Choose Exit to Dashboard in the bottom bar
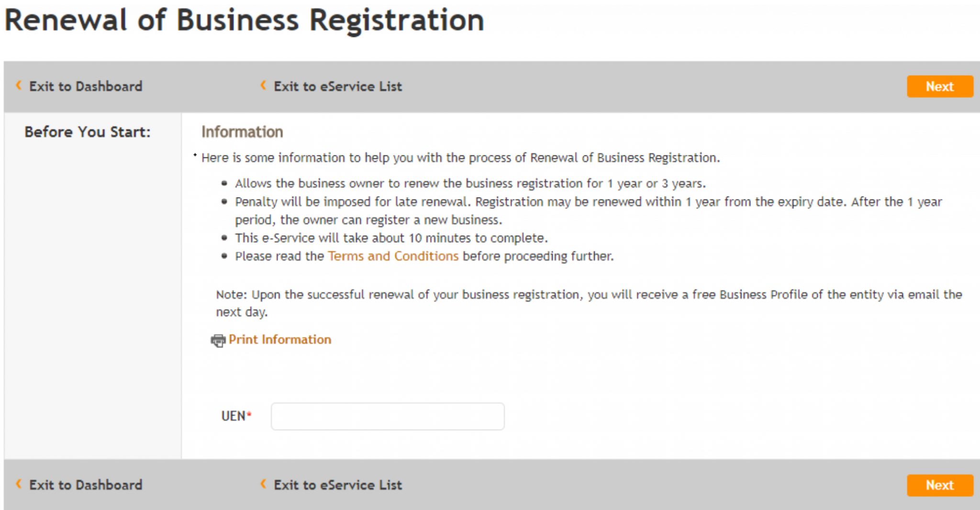This screenshot has height=510, width=980. pos(86,485)
